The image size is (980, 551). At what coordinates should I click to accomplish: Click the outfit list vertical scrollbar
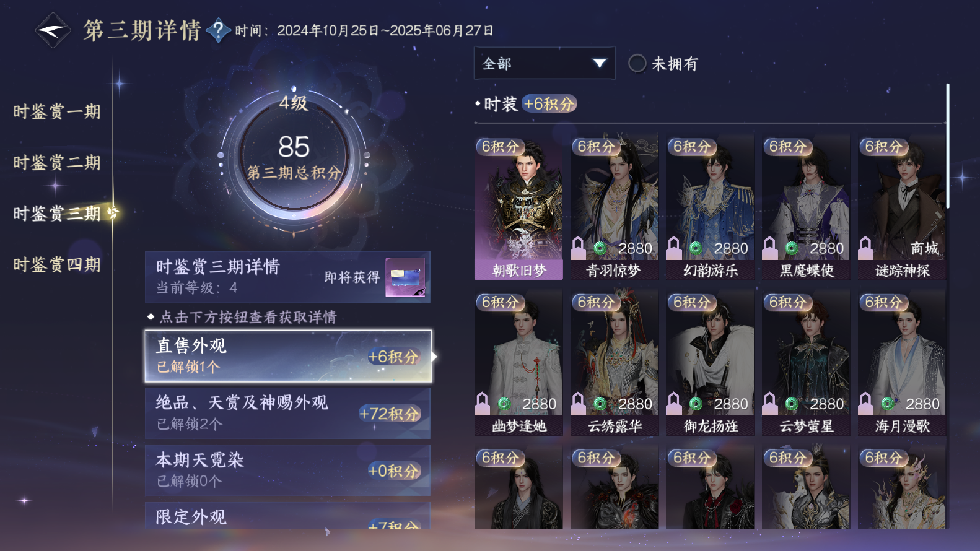[948, 145]
